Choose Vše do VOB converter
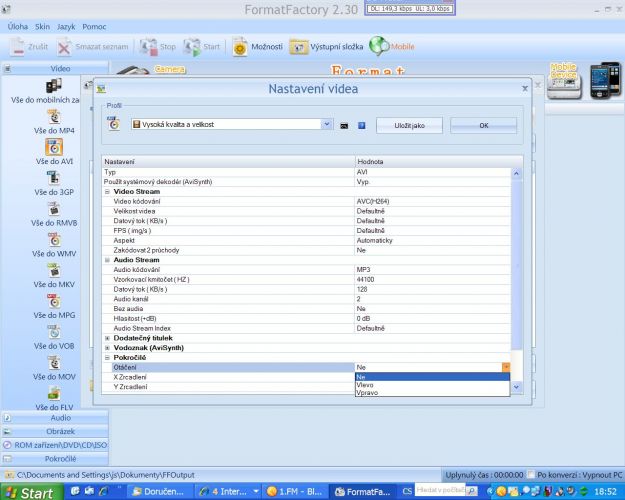Screen dimensions: 625x500 [x=54, y=332]
